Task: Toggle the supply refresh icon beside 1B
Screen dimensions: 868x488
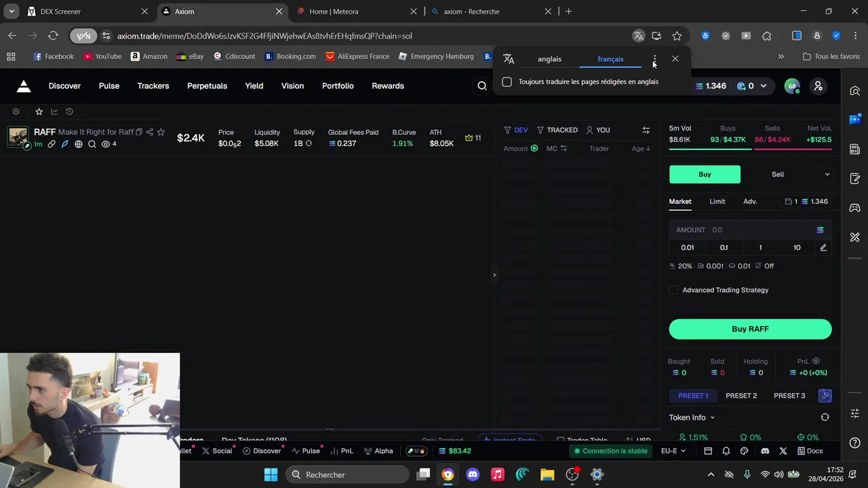Action: pos(309,144)
